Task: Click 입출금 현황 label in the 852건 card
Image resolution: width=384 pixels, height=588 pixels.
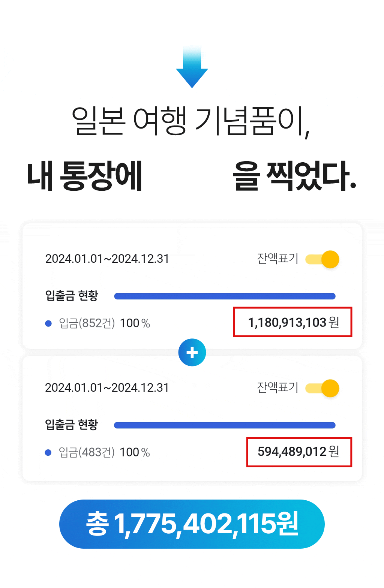Action: click(x=72, y=296)
